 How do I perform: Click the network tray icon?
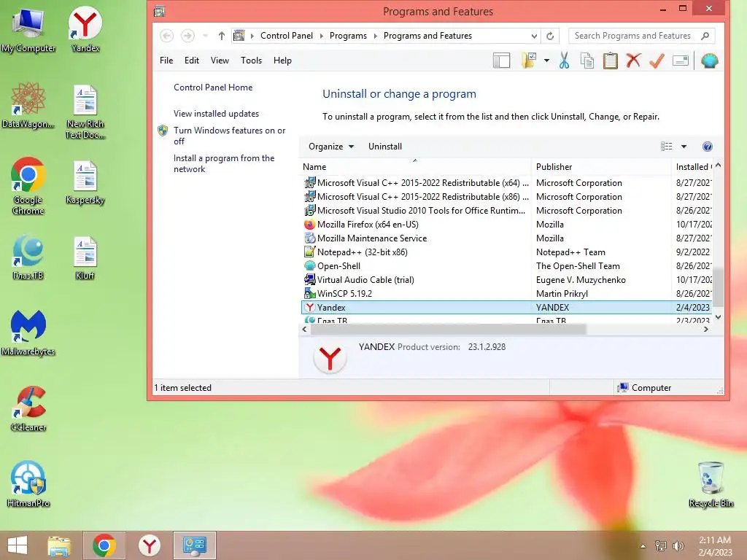point(661,545)
